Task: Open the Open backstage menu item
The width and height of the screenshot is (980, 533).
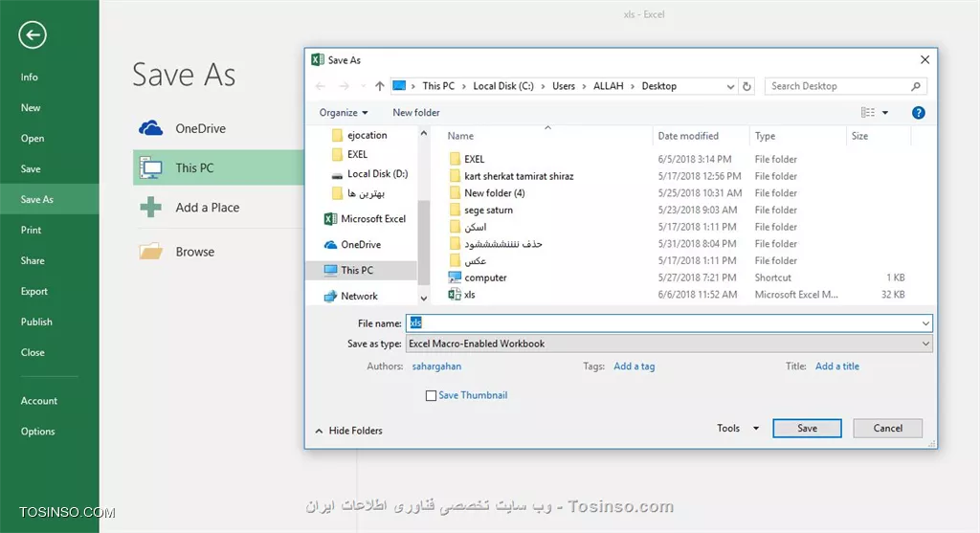Action: 33,138
